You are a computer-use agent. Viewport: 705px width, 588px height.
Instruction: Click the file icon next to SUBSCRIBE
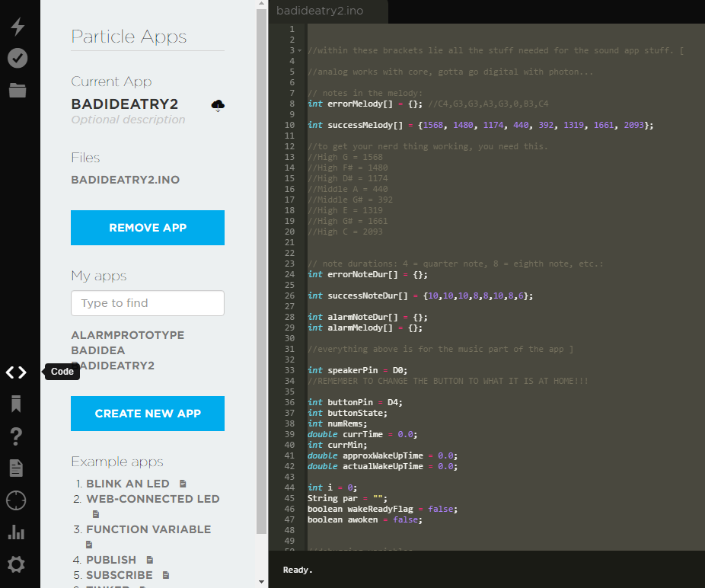coord(166,575)
